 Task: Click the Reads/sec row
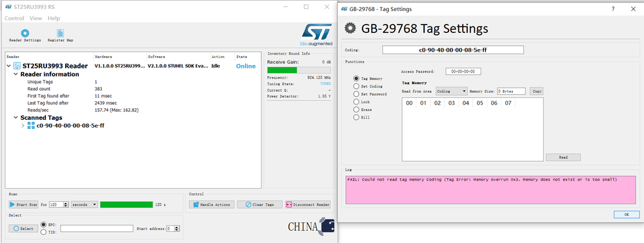coord(133,110)
